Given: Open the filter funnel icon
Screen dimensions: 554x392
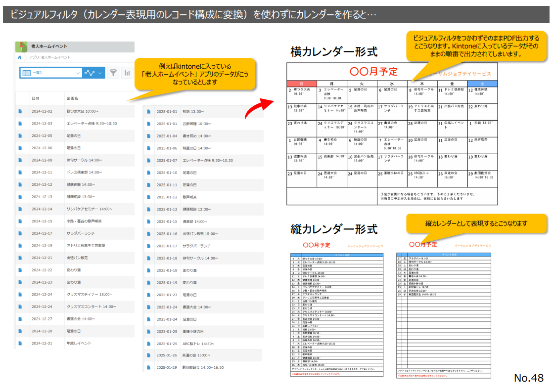Looking at the screenshot, I should click(114, 73).
